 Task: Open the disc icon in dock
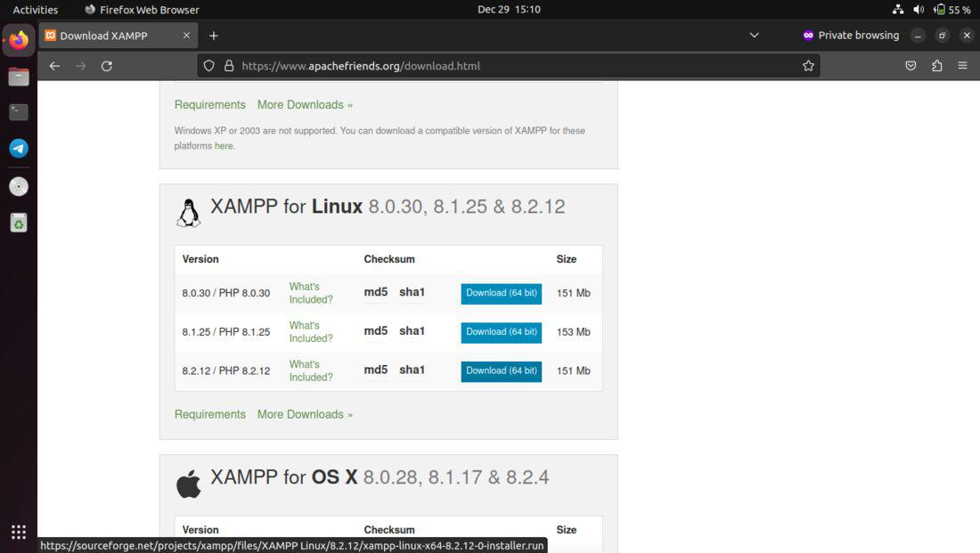pyautogui.click(x=19, y=186)
